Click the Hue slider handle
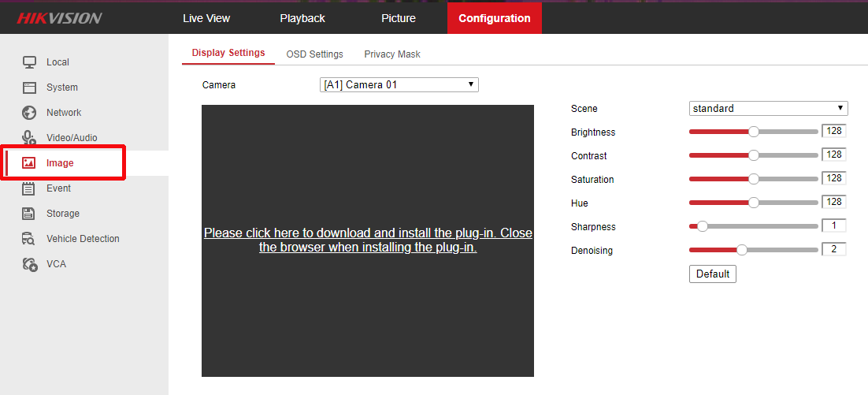This screenshot has height=395, width=868. (754, 203)
